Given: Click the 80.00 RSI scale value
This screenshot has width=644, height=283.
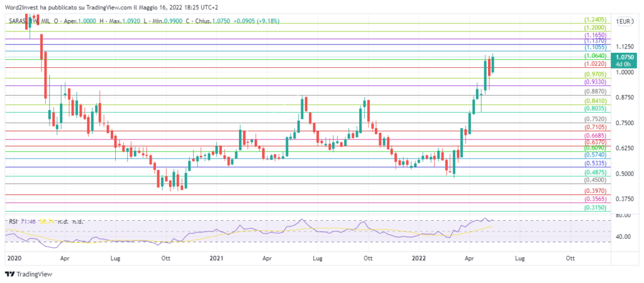Looking at the screenshot, I should click(x=624, y=216).
